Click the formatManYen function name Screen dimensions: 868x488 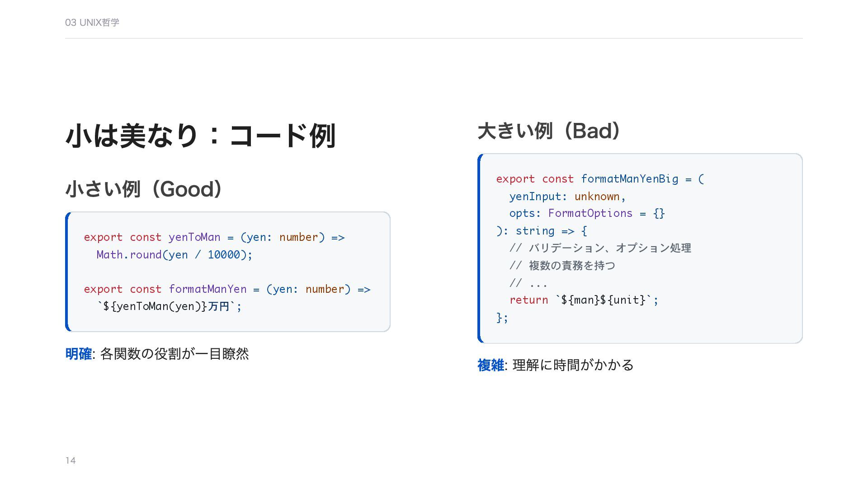208,289
